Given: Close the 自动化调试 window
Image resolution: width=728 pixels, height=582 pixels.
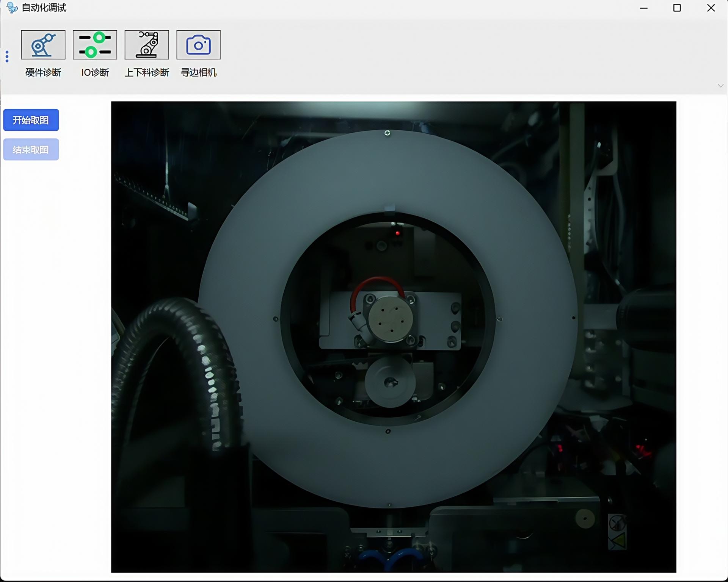Looking at the screenshot, I should 711,8.
